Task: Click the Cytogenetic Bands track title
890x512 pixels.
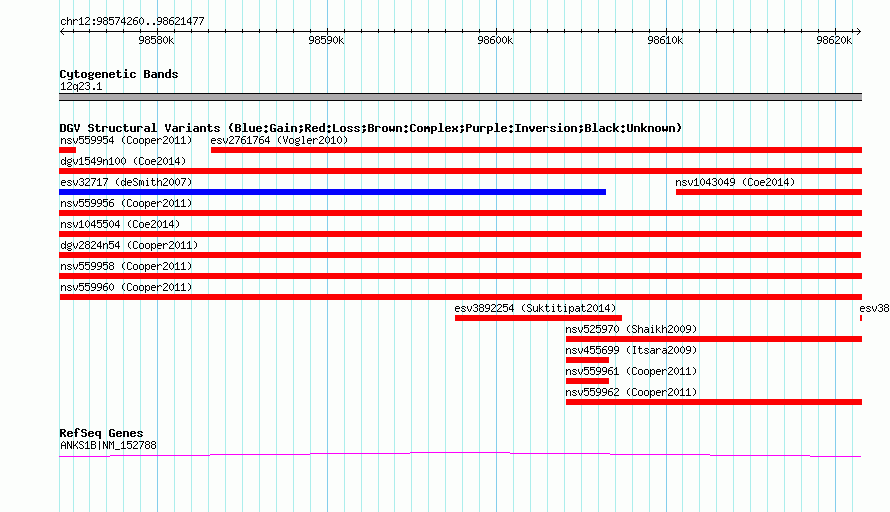Action: (x=119, y=74)
